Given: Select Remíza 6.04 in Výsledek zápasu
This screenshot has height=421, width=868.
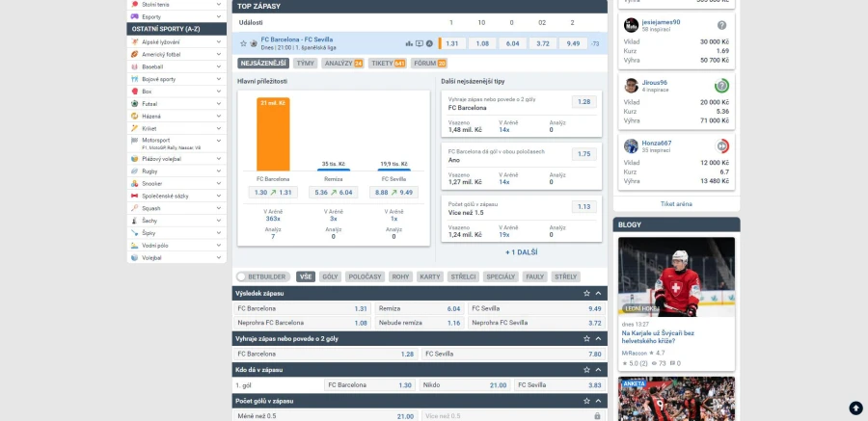Looking at the screenshot, I should coord(420,308).
